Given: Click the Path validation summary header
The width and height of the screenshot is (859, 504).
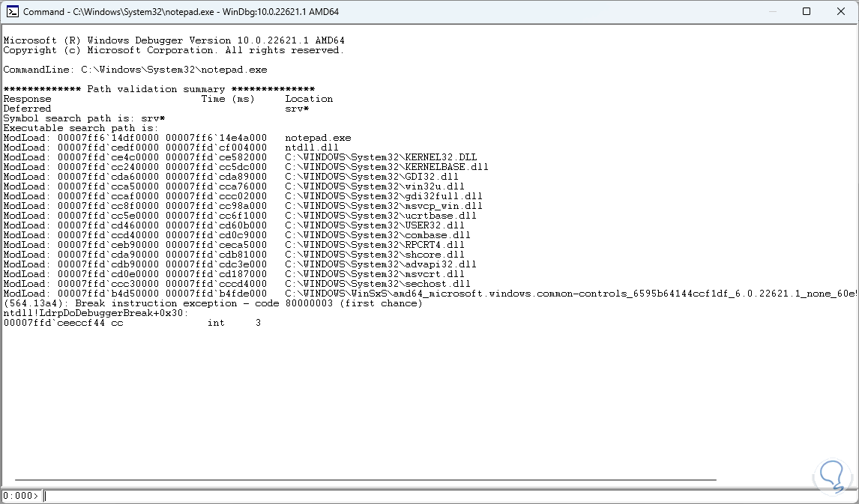Looking at the screenshot, I should [159, 89].
